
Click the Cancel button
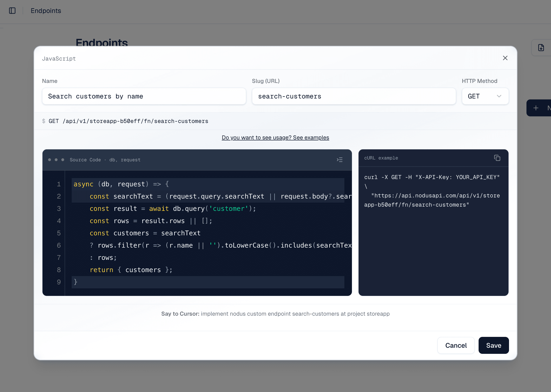tap(456, 345)
